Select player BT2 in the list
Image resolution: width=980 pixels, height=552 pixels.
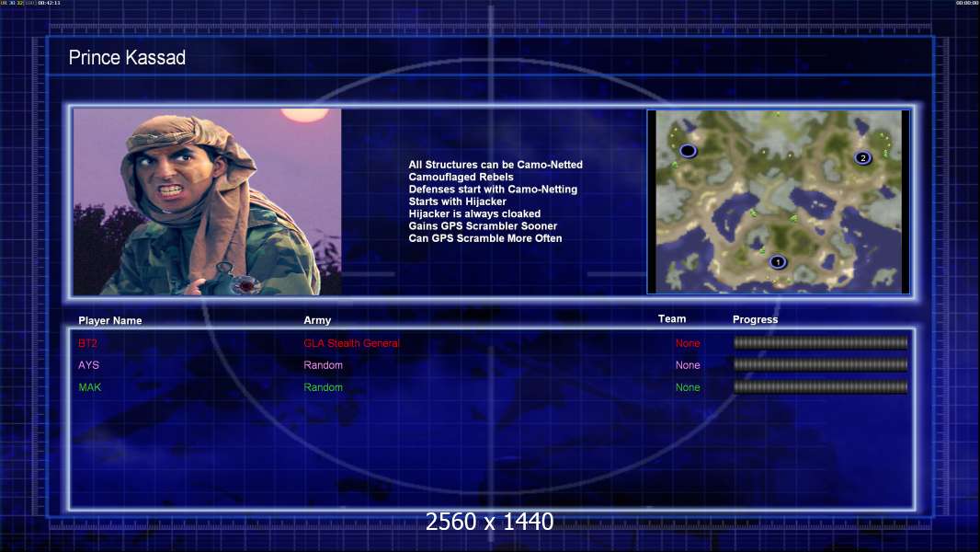[88, 343]
